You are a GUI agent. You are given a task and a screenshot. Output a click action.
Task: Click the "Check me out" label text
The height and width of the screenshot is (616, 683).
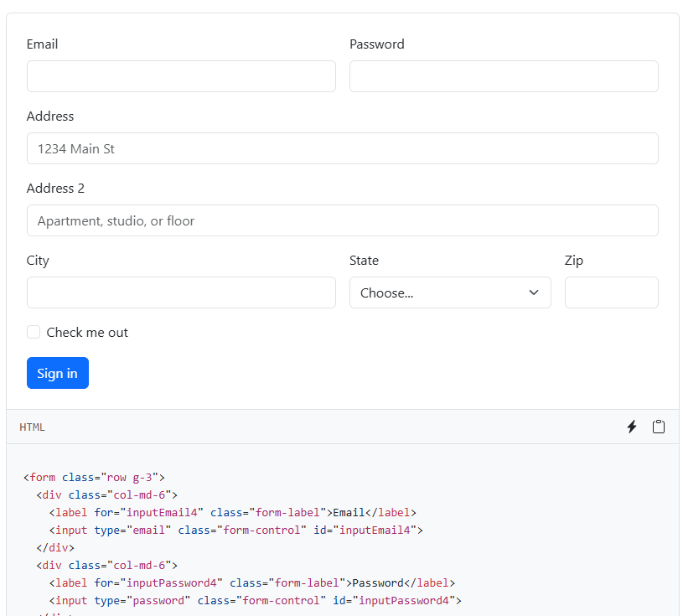[87, 333]
